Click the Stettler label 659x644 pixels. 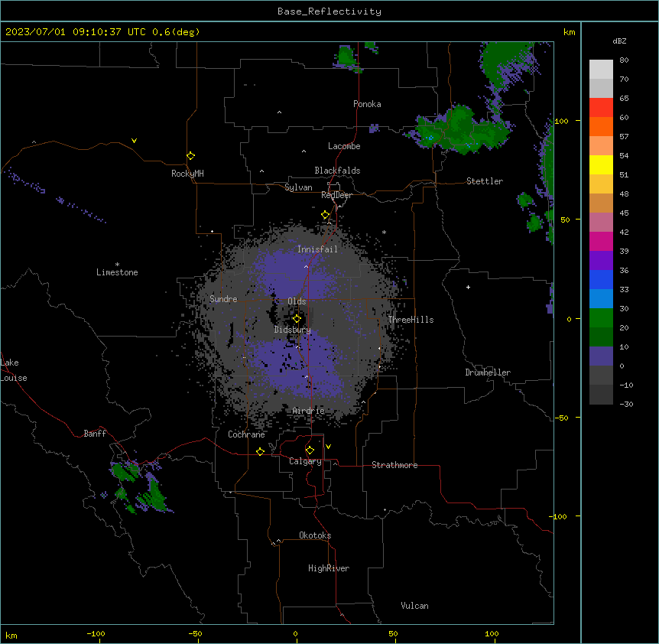click(485, 181)
